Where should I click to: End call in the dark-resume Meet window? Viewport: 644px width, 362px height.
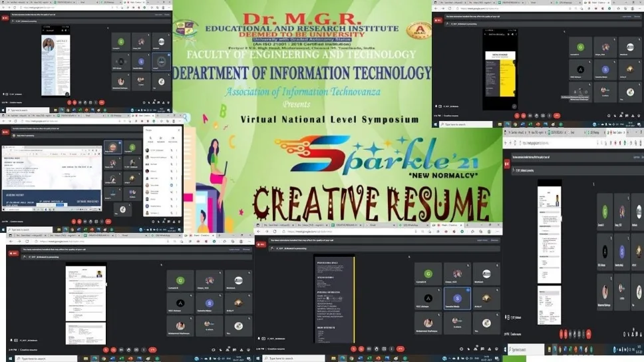pyautogui.click(x=401, y=349)
